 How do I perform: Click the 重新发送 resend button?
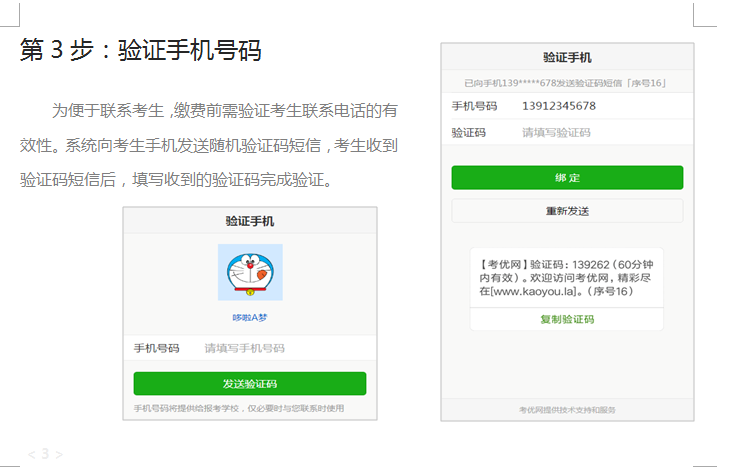coord(567,211)
